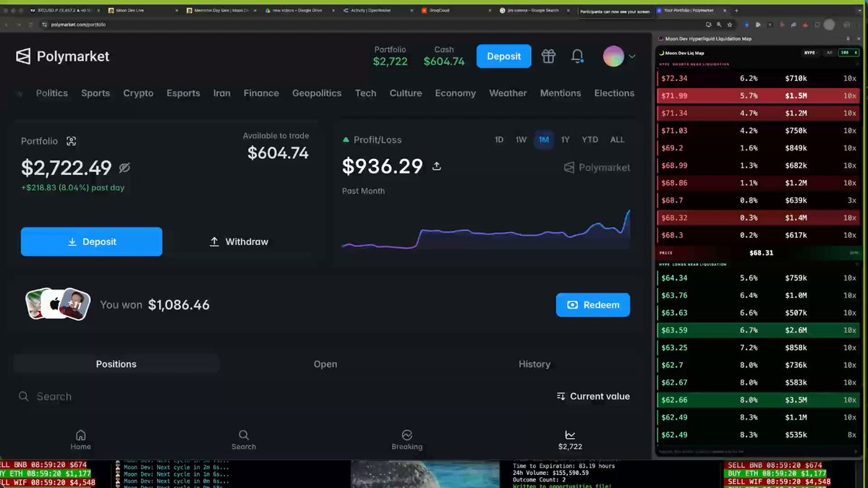
Task: Open the $2,722 portfolio bottom navigation item
Action: tap(570, 440)
